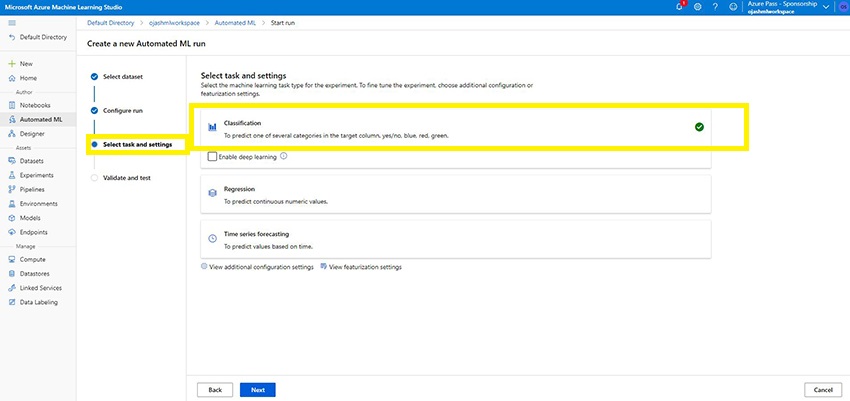Image resolution: width=850 pixels, height=401 pixels.
Task: Enable deep learning checkbox
Action: [x=212, y=157]
